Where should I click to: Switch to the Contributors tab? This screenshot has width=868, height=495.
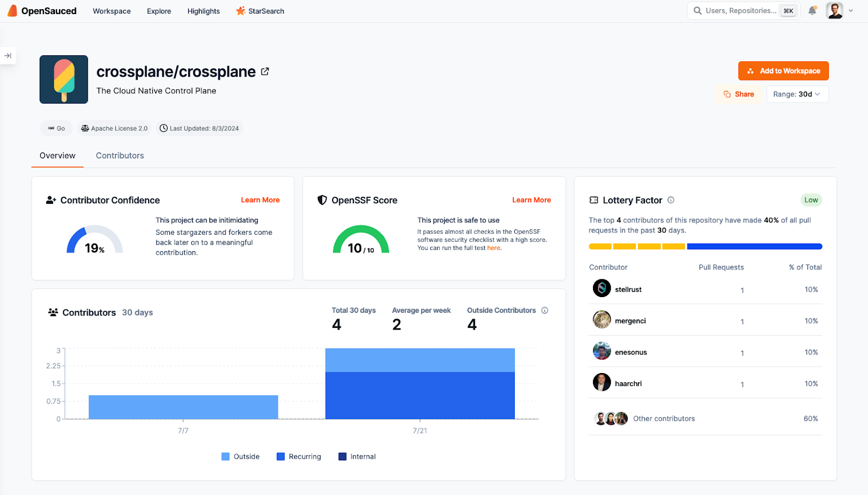point(119,156)
